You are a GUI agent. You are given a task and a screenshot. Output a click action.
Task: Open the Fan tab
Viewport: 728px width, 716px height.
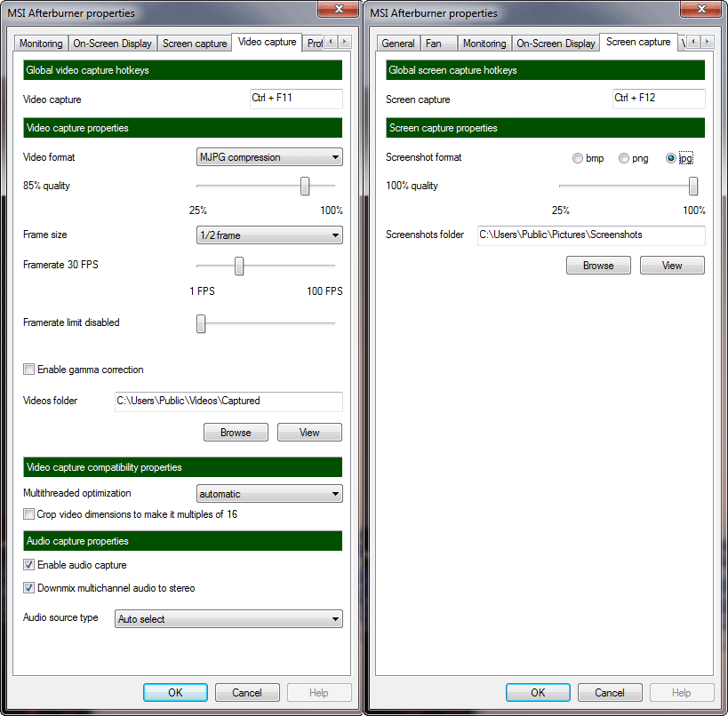(439, 44)
